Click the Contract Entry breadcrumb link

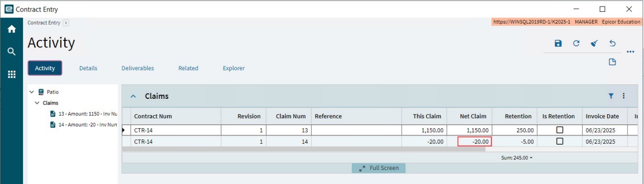[44, 22]
